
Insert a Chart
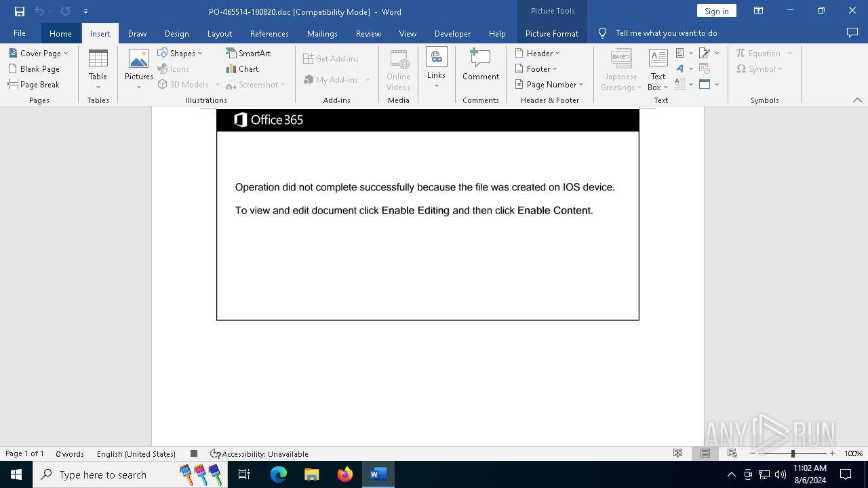coord(242,68)
